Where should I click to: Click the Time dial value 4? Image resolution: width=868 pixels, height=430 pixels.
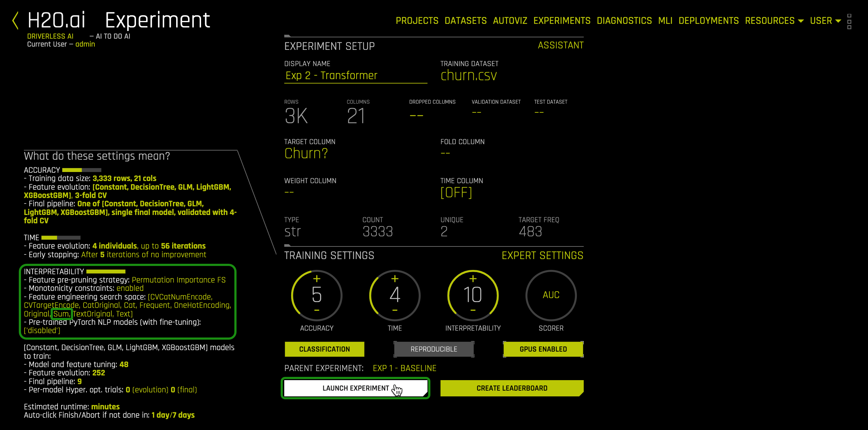click(395, 295)
